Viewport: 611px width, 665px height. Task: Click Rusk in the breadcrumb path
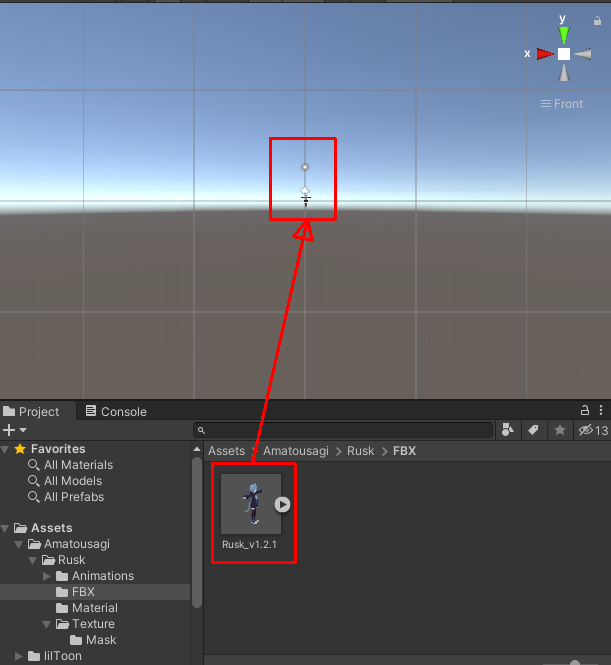360,451
